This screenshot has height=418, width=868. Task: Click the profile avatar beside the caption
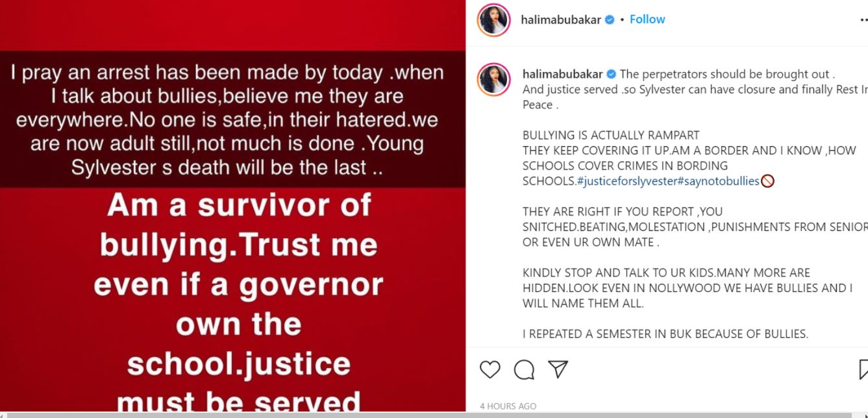(493, 80)
